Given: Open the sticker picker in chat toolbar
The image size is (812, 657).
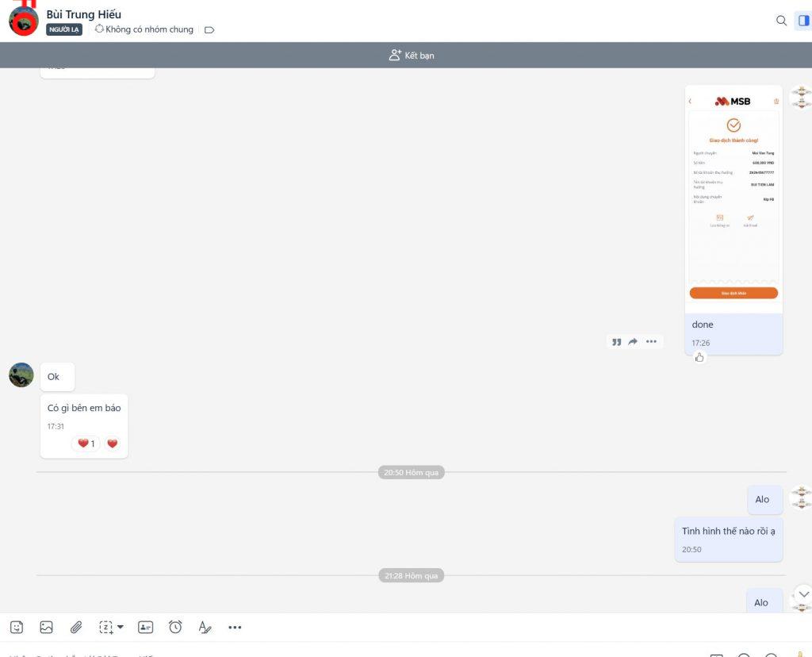Looking at the screenshot, I should 16,627.
